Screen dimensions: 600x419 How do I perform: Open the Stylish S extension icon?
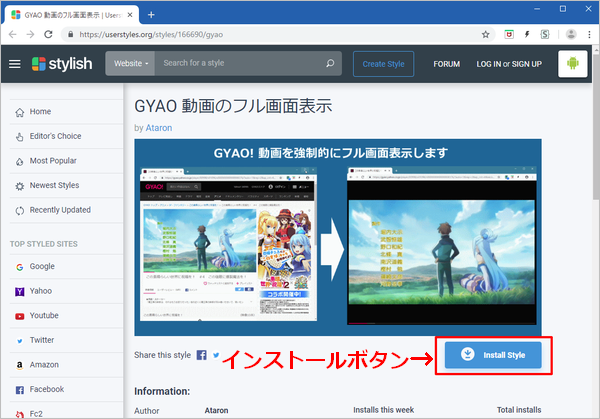click(x=545, y=34)
